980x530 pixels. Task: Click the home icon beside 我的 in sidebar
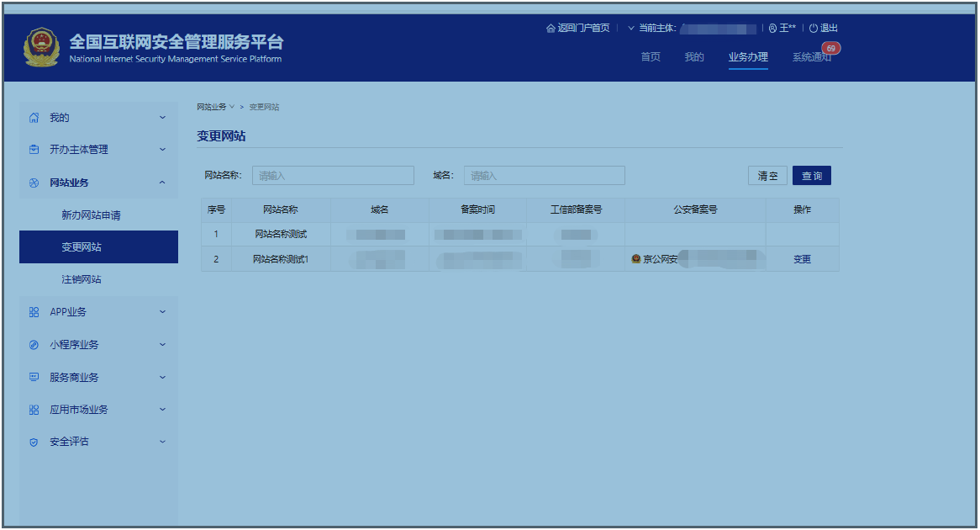(34, 118)
